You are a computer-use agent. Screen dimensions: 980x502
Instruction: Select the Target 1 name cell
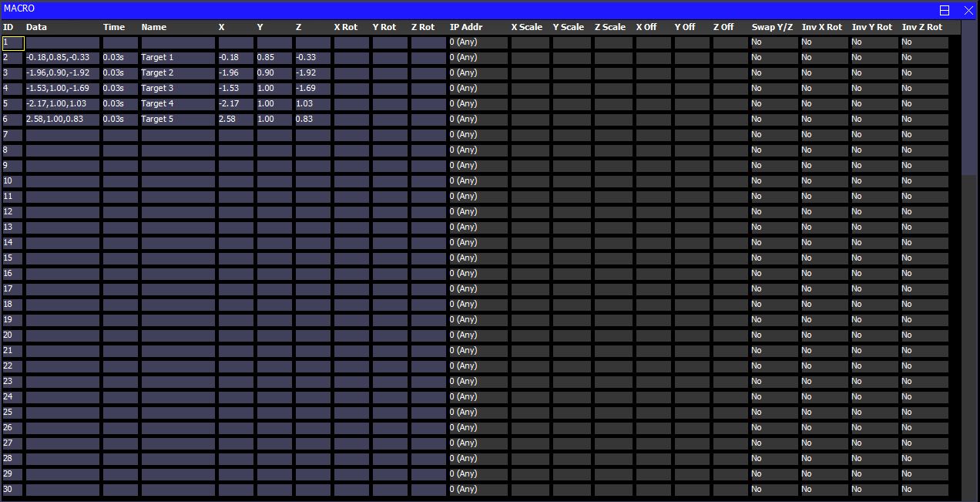177,58
